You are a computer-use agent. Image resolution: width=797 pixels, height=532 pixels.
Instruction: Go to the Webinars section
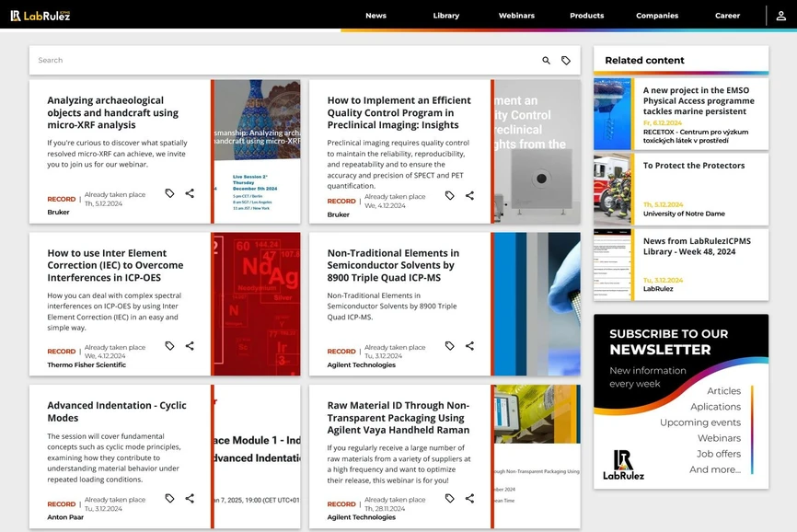[x=516, y=16]
